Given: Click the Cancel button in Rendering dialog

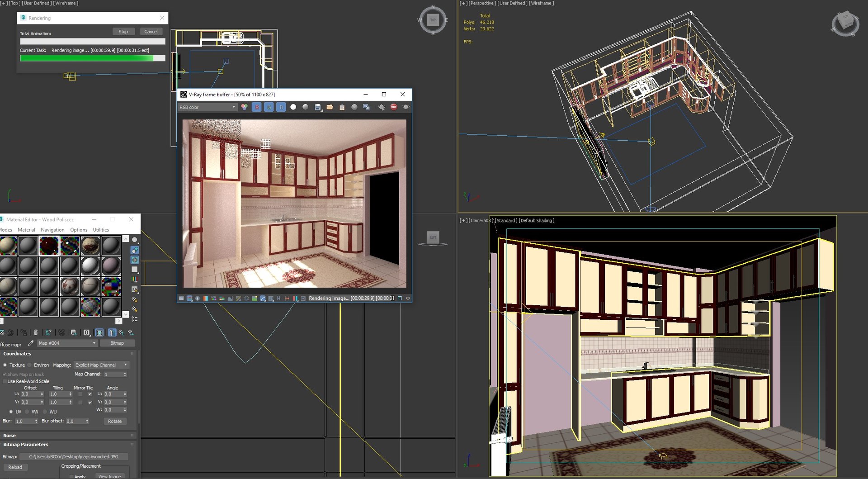Looking at the screenshot, I should (151, 32).
